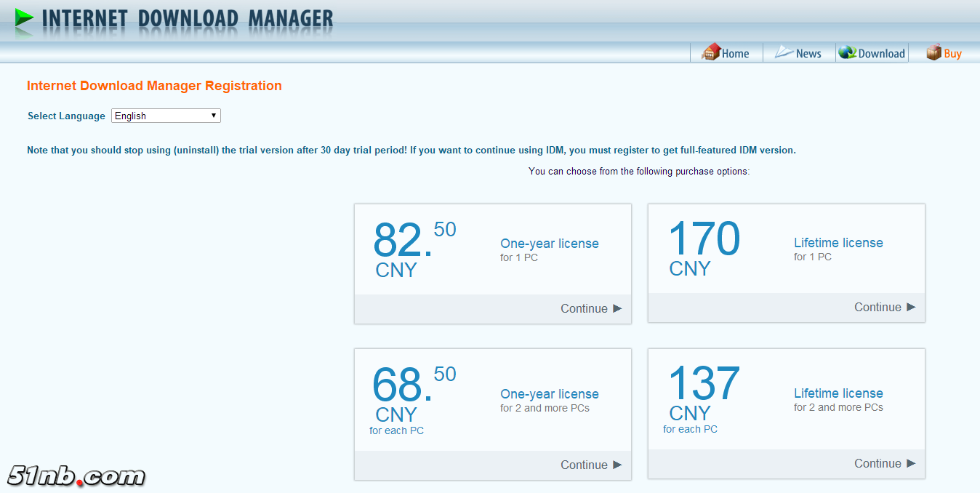Click the green arrow IDM logo
The width and height of the screenshot is (980, 493).
[24, 18]
